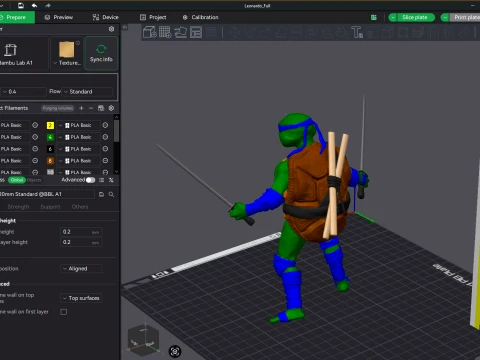Toggle the one wall on first layer checkbox
The width and height of the screenshot is (480, 360).
point(64,312)
